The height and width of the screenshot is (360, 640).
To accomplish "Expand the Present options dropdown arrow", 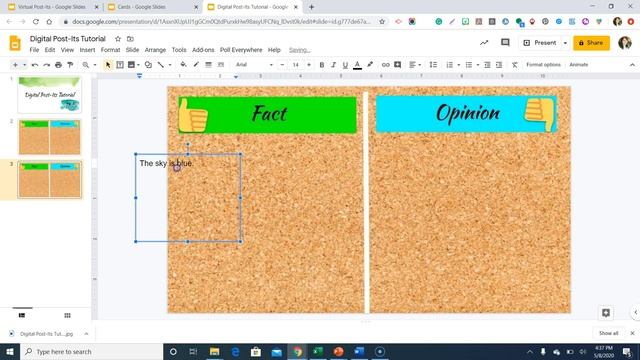I will (565, 43).
